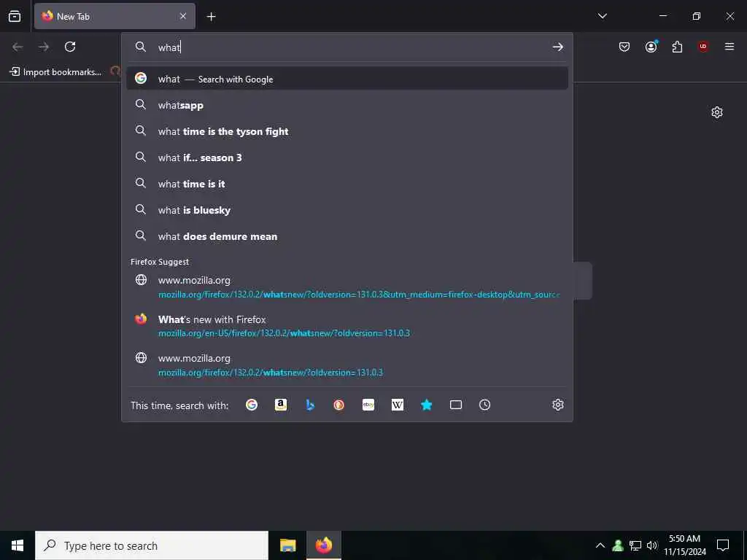747x560 pixels.
Task: Open new tab page personalize gear
Action: tap(716, 112)
